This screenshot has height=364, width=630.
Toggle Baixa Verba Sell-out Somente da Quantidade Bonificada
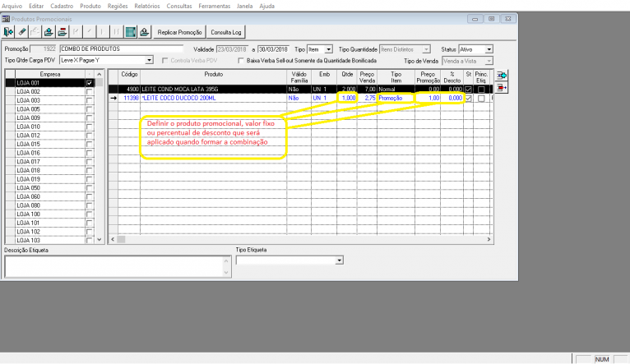point(241,61)
